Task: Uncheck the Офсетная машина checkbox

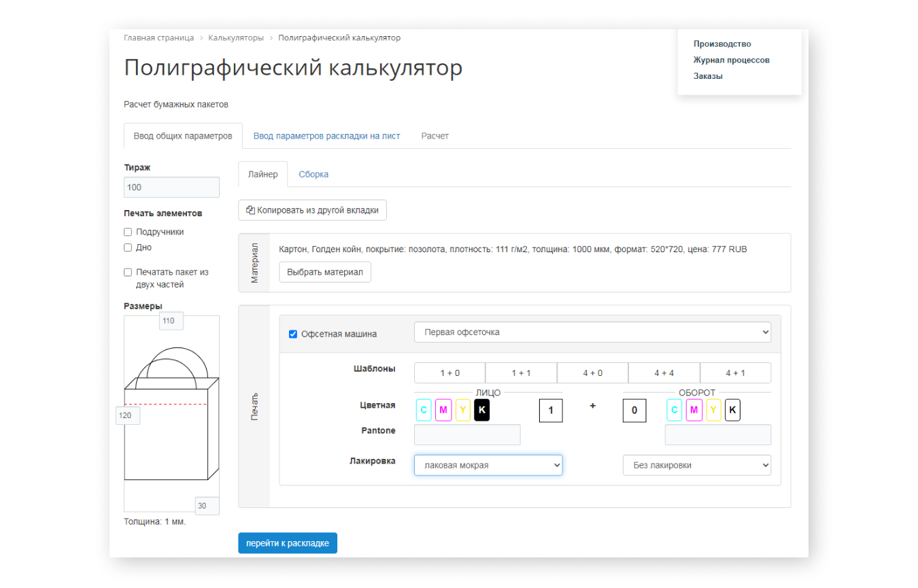Action: pyautogui.click(x=293, y=334)
